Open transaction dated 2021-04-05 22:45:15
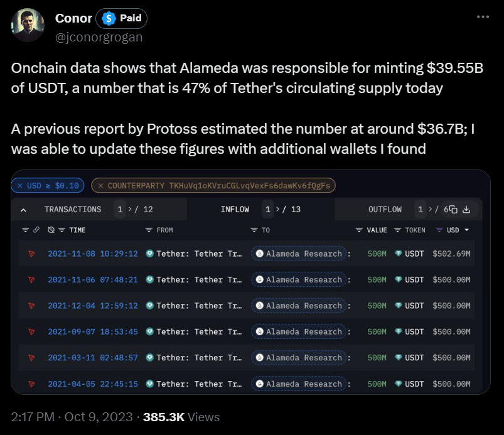 point(93,384)
